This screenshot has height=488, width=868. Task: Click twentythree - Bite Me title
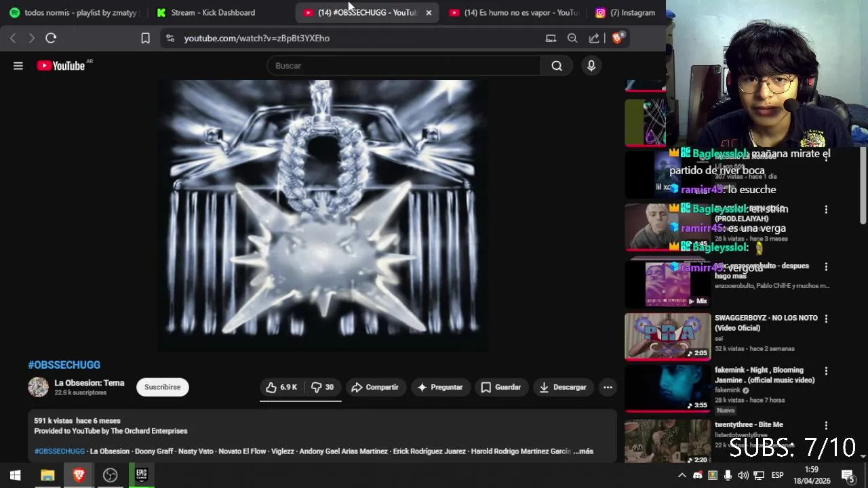click(749, 425)
